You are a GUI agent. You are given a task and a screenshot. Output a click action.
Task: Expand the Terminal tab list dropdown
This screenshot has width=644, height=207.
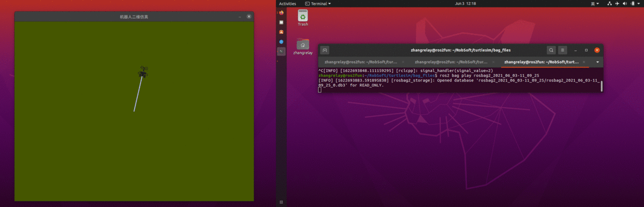(597, 62)
